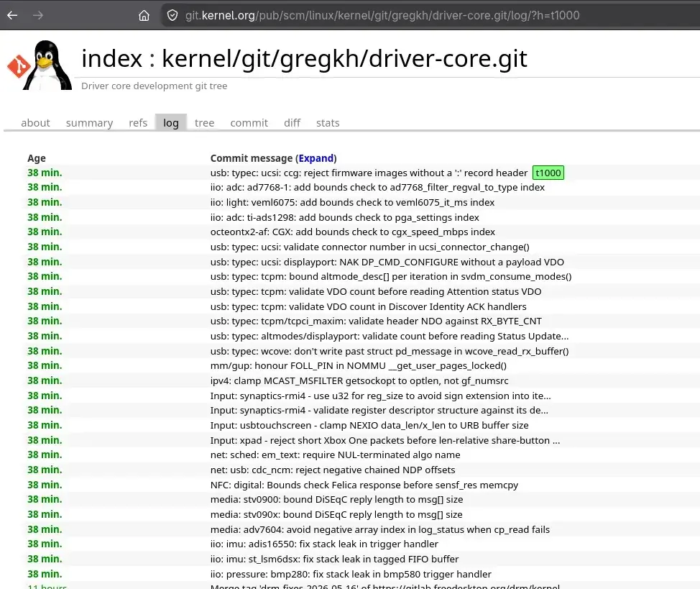700x589 pixels.
Task: Open commit 'octeontx2-af: CGX: add bounds check'
Action: click(x=353, y=232)
